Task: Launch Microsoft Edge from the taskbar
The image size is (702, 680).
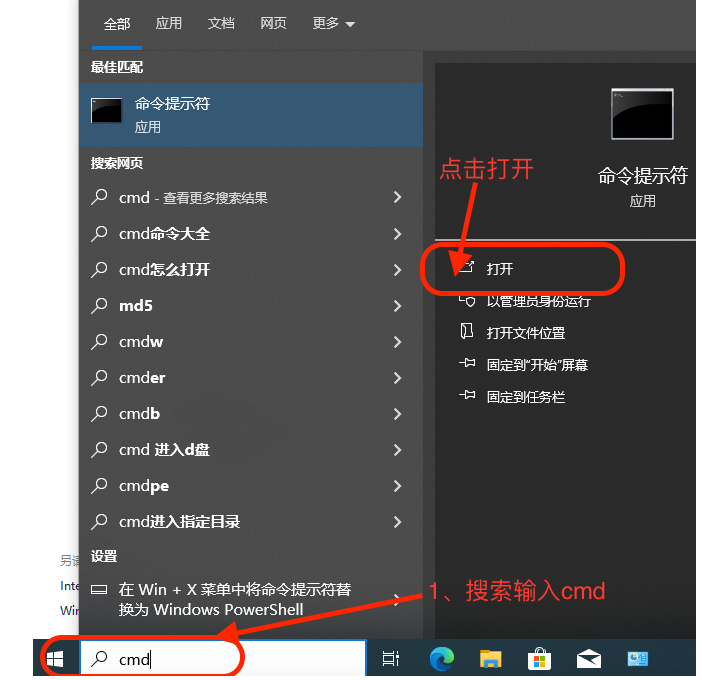Action: point(441,659)
